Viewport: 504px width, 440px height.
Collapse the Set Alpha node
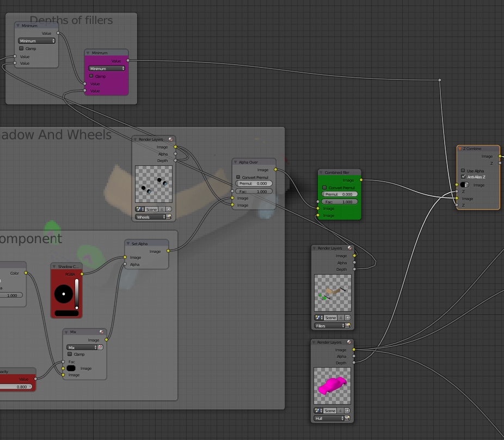click(128, 244)
